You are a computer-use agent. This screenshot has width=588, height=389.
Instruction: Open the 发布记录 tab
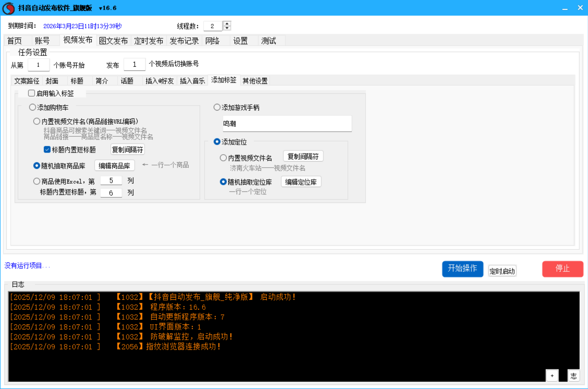coord(184,41)
